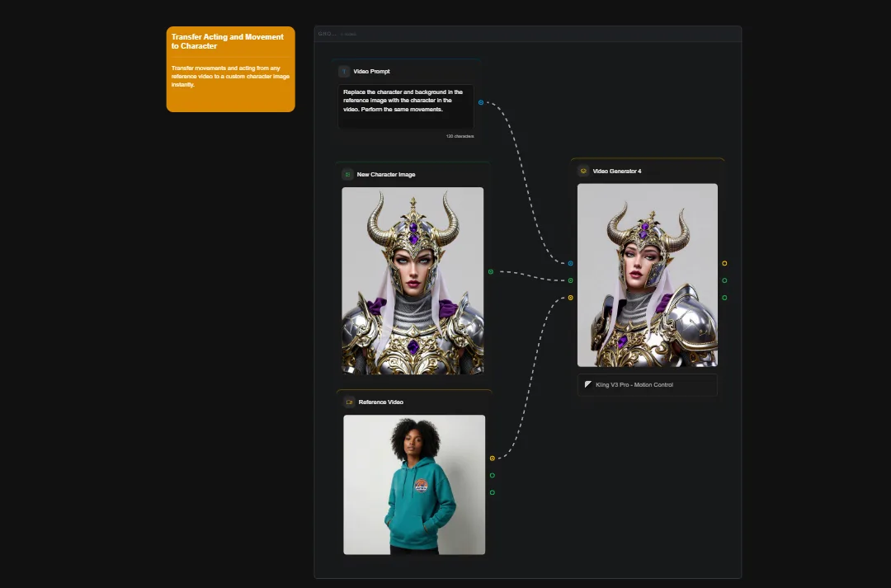Click the Video Generator 4 node's generator icon
The width and height of the screenshot is (891, 588).
(x=582, y=170)
